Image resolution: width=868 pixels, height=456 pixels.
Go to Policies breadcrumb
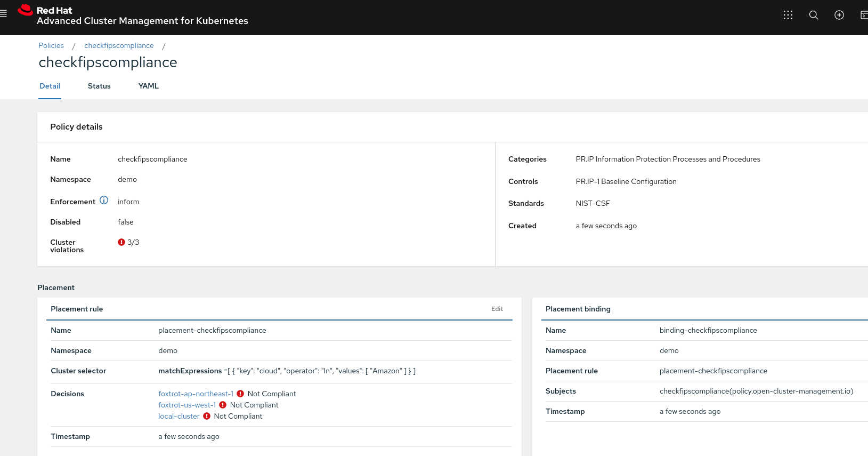tap(51, 46)
